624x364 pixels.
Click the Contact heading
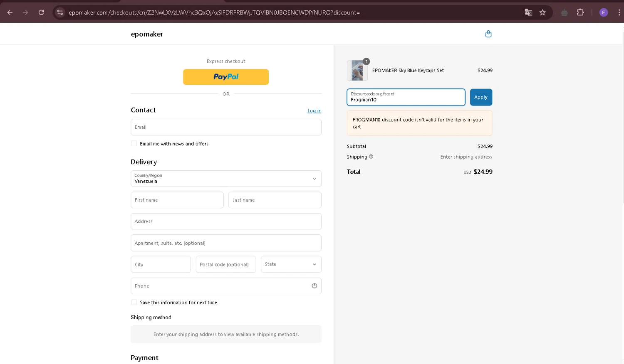click(143, 110)
